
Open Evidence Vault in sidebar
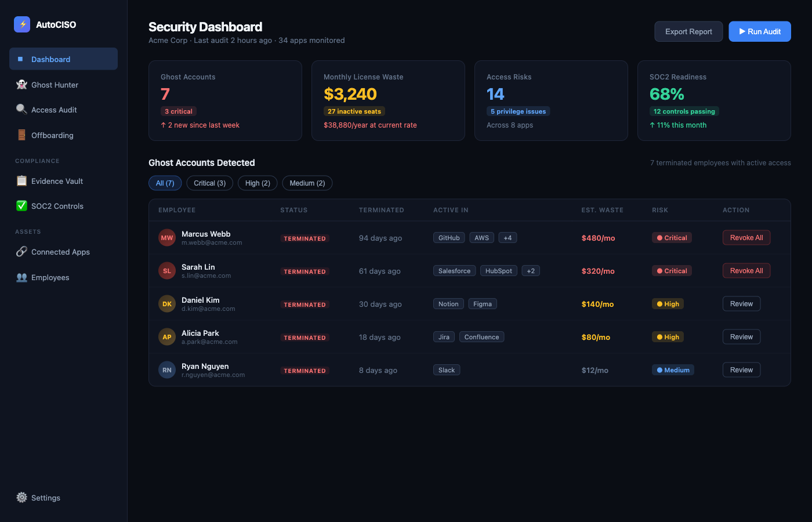coord(63,181)
